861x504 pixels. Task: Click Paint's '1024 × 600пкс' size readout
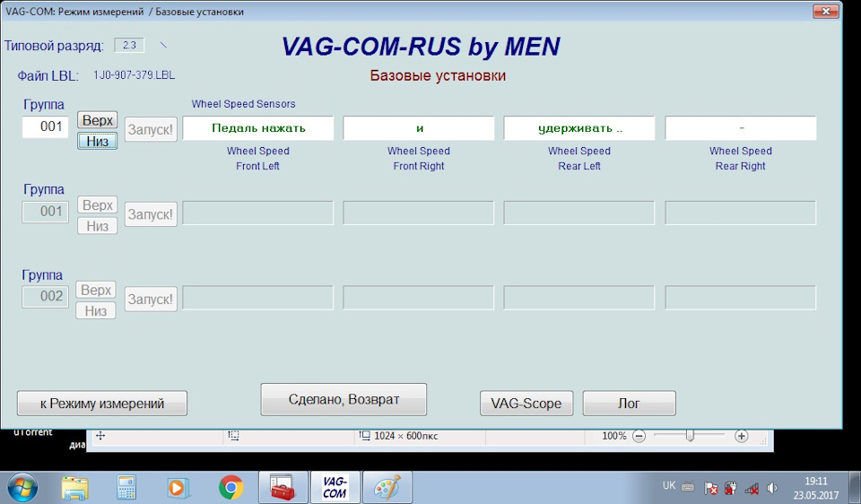coord(406,436)
